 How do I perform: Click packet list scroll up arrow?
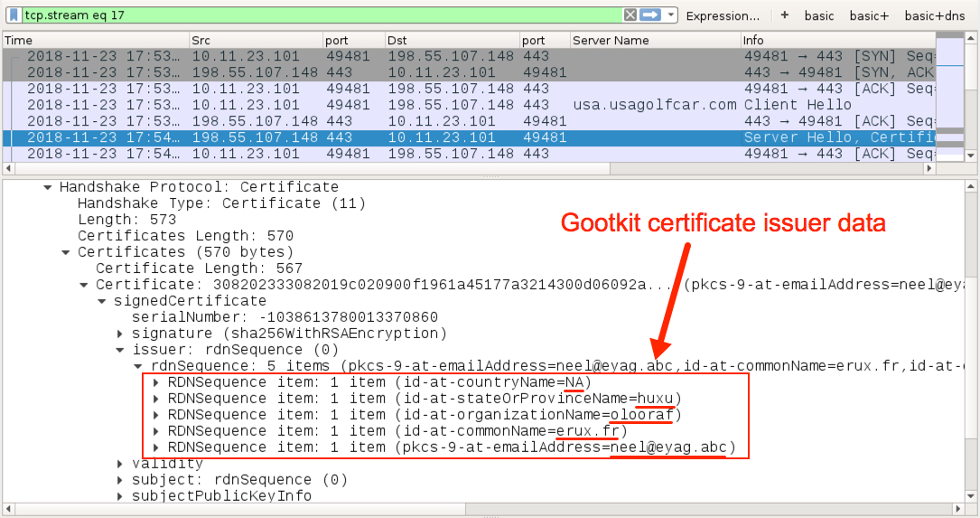point(971,38)
